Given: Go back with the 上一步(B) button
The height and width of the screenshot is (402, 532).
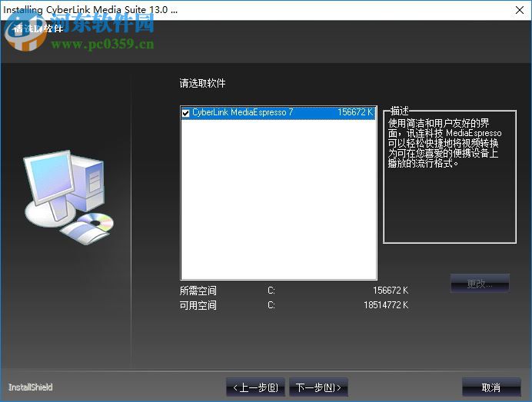Looking at the screenshot, I should tap(255, 387).
